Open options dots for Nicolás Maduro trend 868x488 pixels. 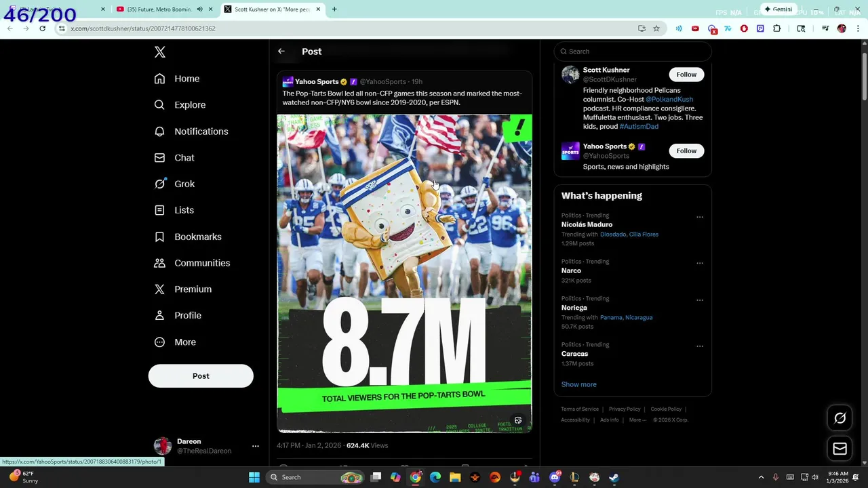point(700,218)
